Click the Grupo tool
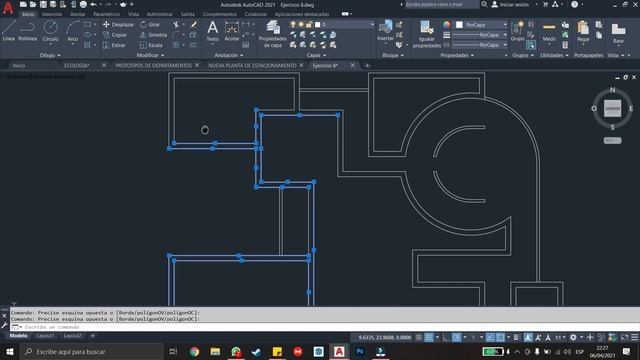This screenshot has width=640, height=360. (x=517, y=31)
